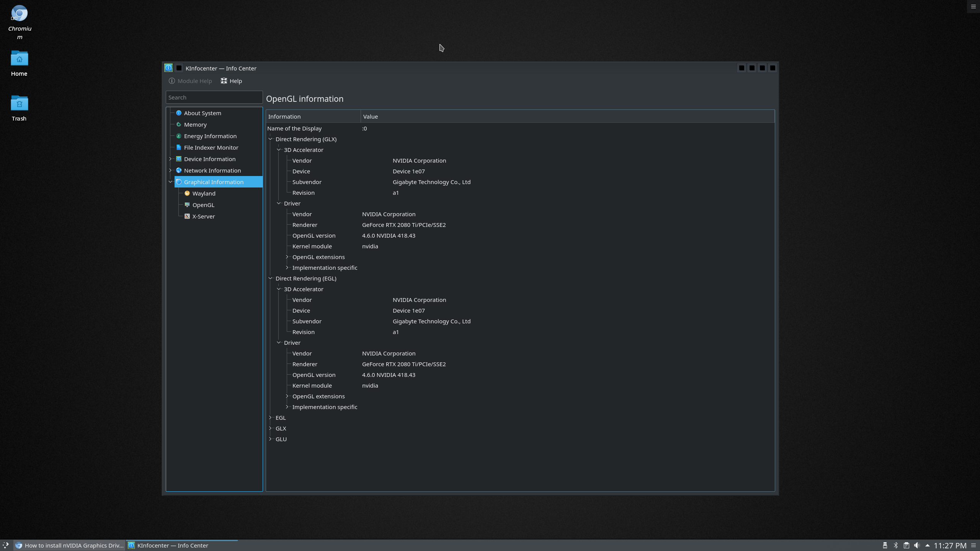The width and height of the screenshot is (980, 551).
Task: Click the Value column header
Action: click(370, 116)
